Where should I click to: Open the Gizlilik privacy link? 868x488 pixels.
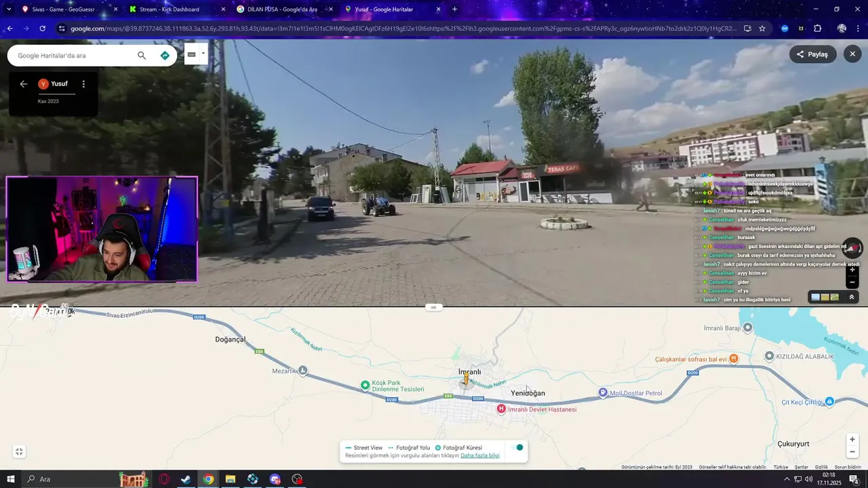tap(821, 467)
